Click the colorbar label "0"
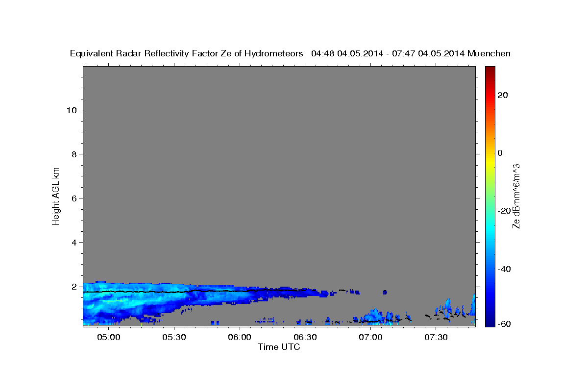This screenshot has height=392, width=588. tap(500, 153)
